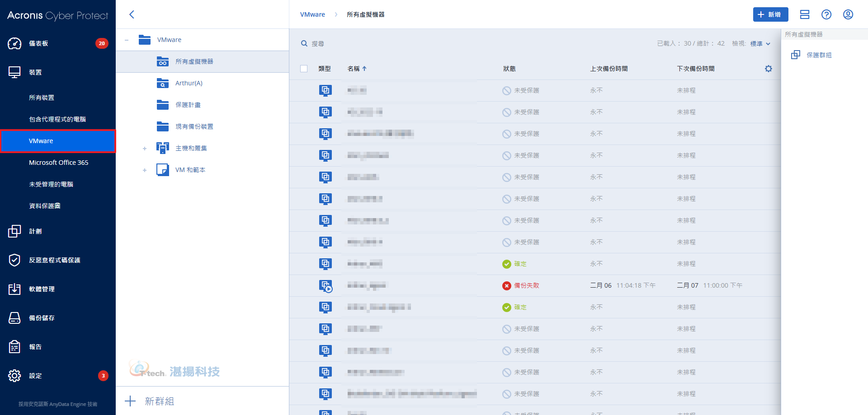Click VMware breadcrumb link
Screen dimensions: 868x415
coord(312,14)
